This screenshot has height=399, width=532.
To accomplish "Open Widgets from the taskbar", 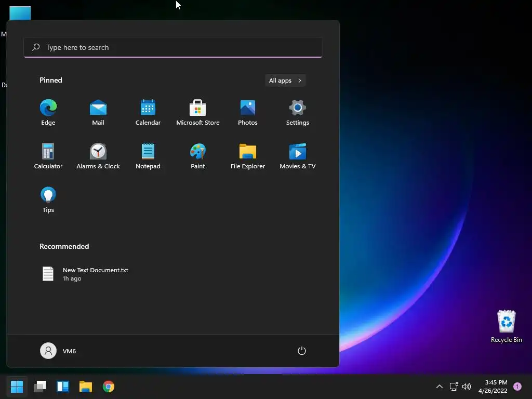I will tap(63, 387).
